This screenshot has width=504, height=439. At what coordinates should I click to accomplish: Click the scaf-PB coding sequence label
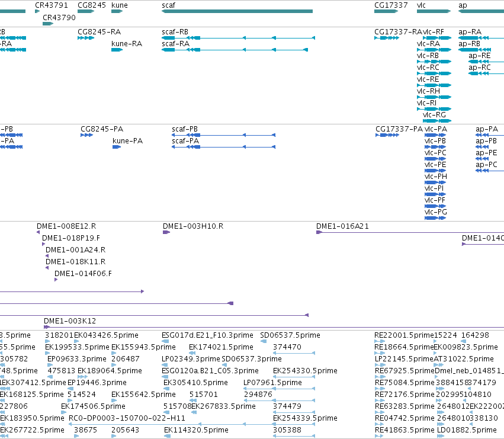(185, 129)
